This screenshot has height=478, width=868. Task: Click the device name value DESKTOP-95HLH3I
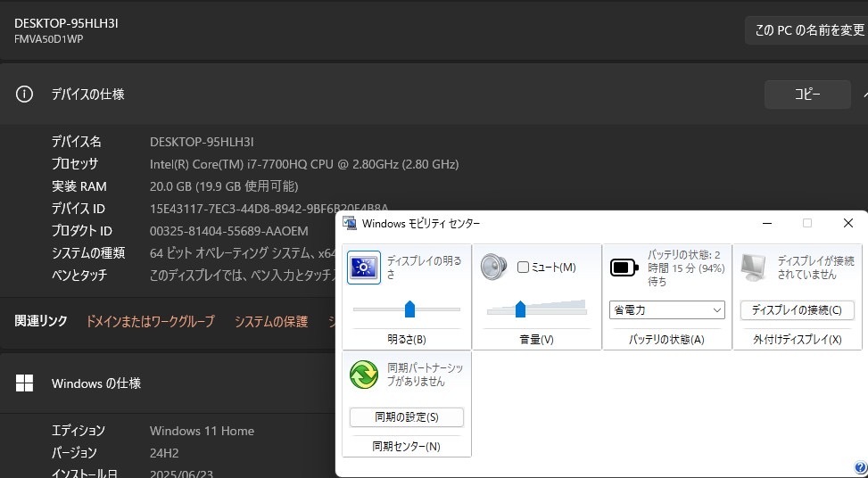202,142
